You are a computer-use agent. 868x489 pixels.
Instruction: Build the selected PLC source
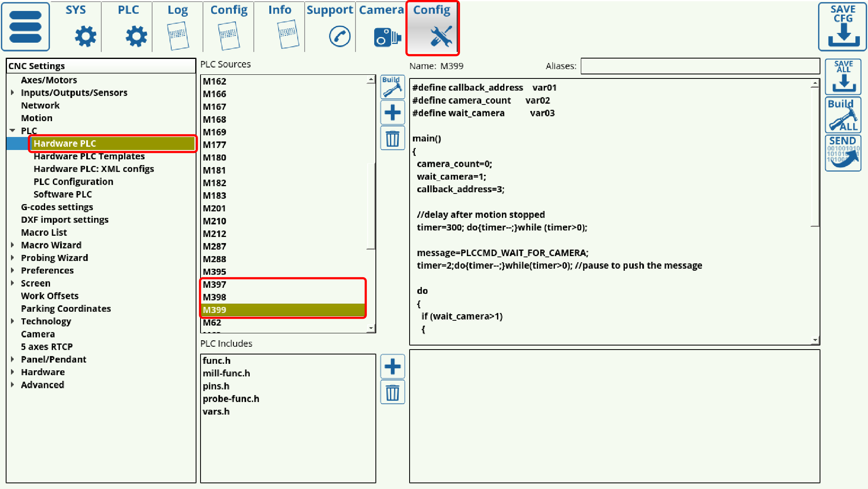392,87
